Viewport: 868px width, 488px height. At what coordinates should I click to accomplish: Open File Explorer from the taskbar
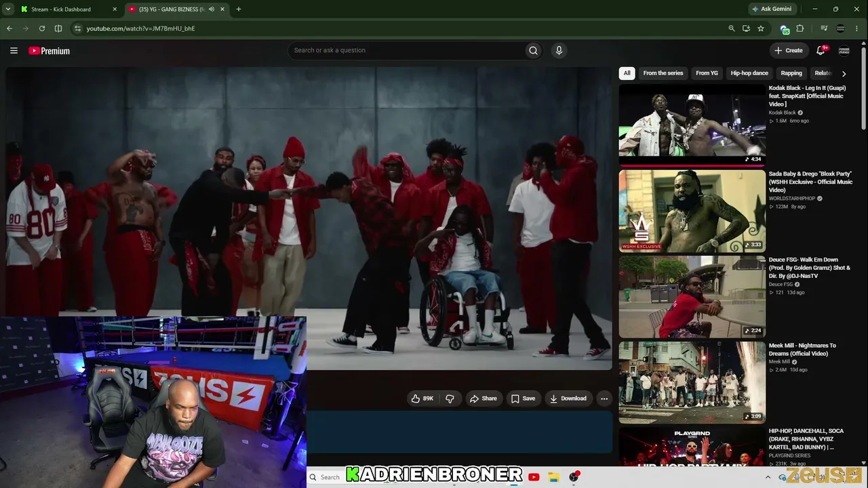553,477
